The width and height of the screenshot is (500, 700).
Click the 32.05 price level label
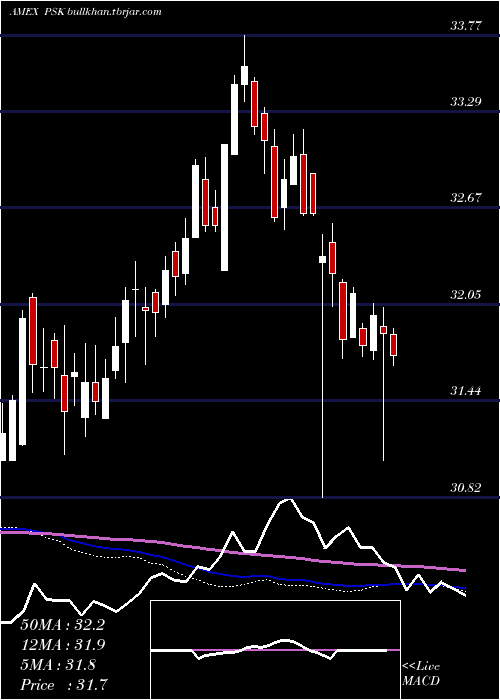point(466,295)
